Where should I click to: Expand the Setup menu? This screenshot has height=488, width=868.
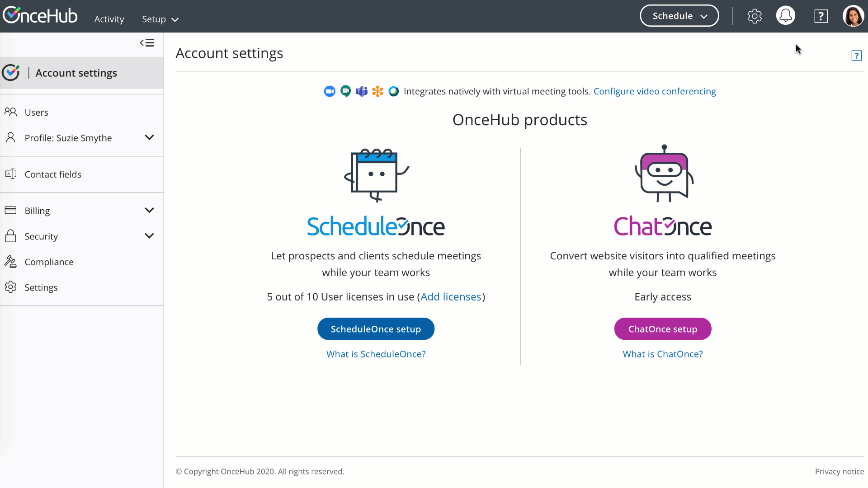160,19
